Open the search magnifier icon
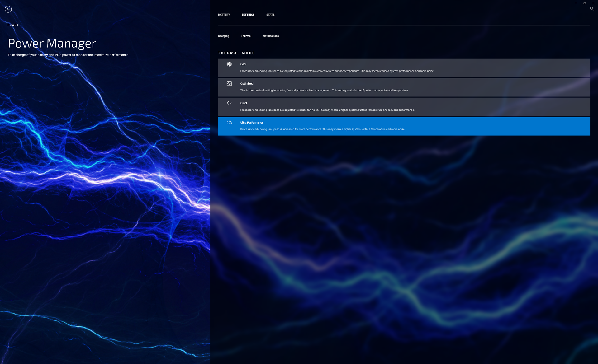 tap(592, 9)
